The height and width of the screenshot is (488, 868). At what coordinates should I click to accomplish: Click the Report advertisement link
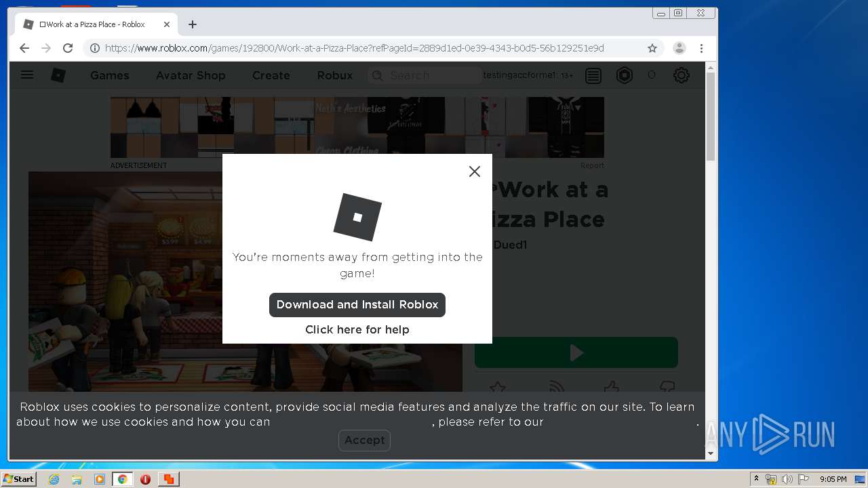tap(592, 165)
